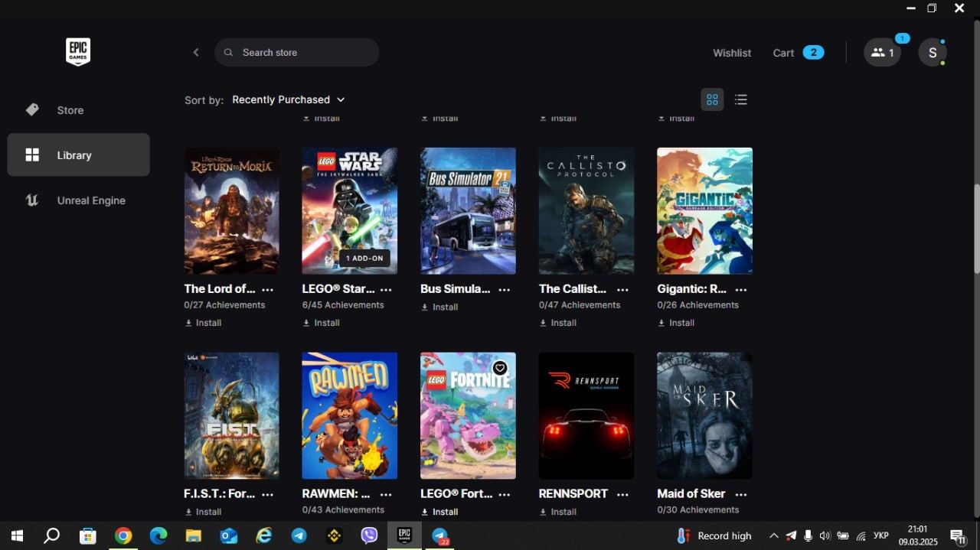This screenshot has height=550, width=980.
Task: Install LEGO Star Wars
Action: [x=322, y=323]
